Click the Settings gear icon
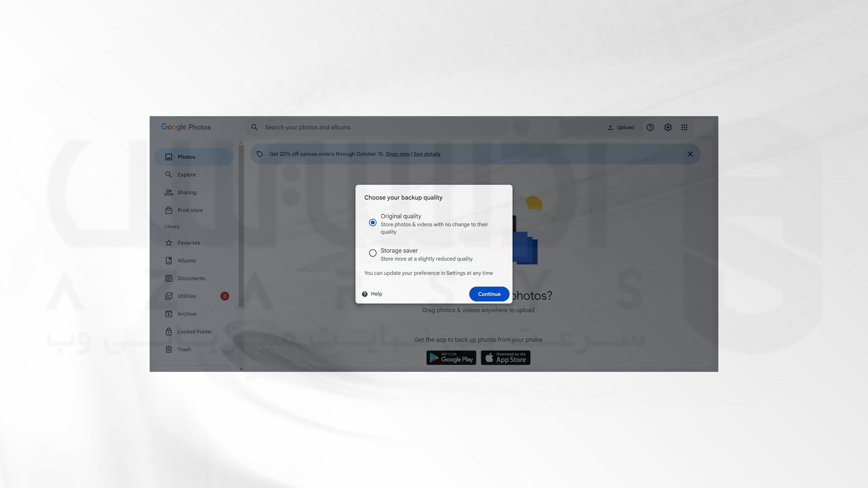Screen dimensions: 868x488 pos(668,127)
